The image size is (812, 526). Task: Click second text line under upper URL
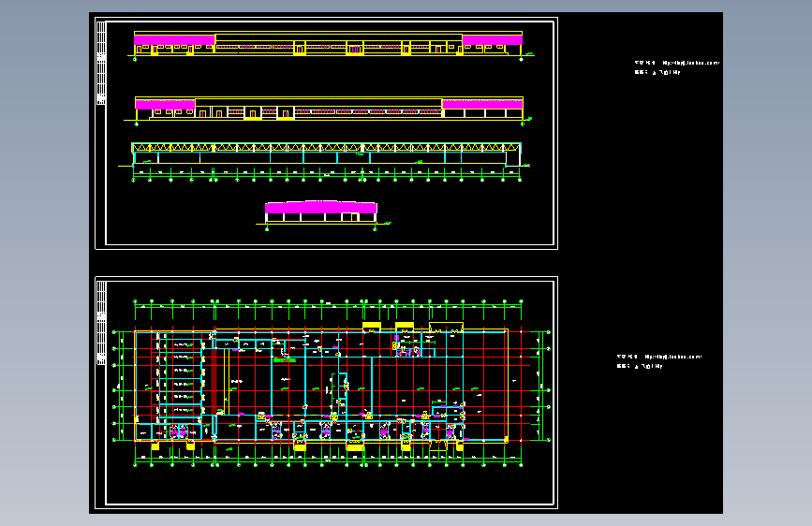point(657,72)
